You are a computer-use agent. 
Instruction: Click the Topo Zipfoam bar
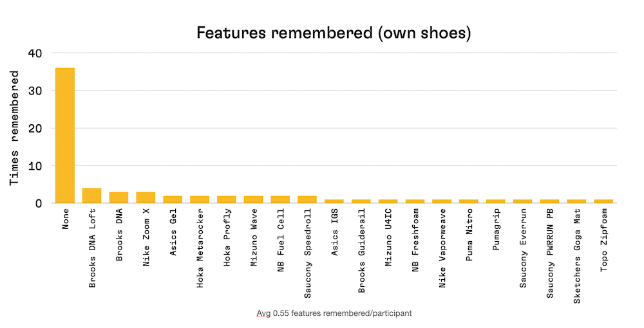pos(604,201)
